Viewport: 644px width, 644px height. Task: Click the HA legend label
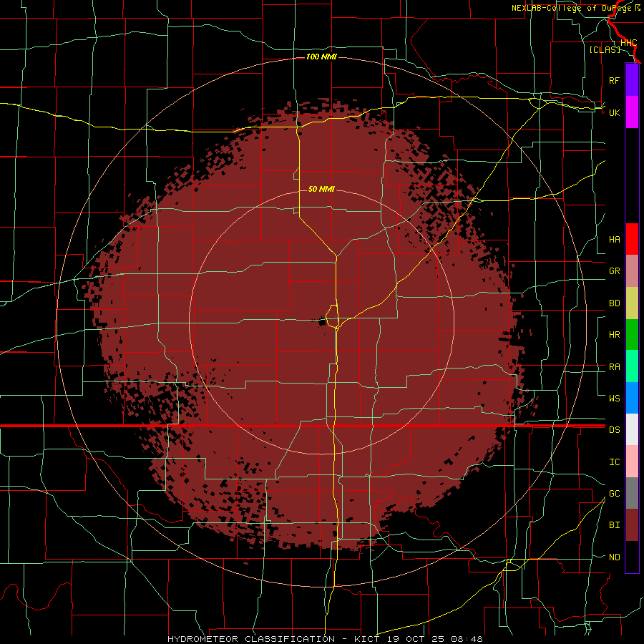pyautogui.click(x=614, y=239)
